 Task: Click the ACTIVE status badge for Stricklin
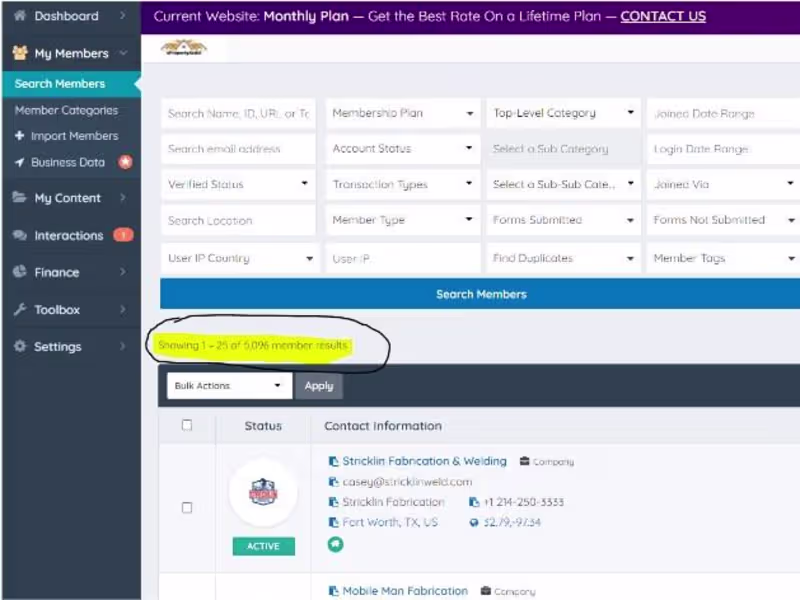coord(263,546)
